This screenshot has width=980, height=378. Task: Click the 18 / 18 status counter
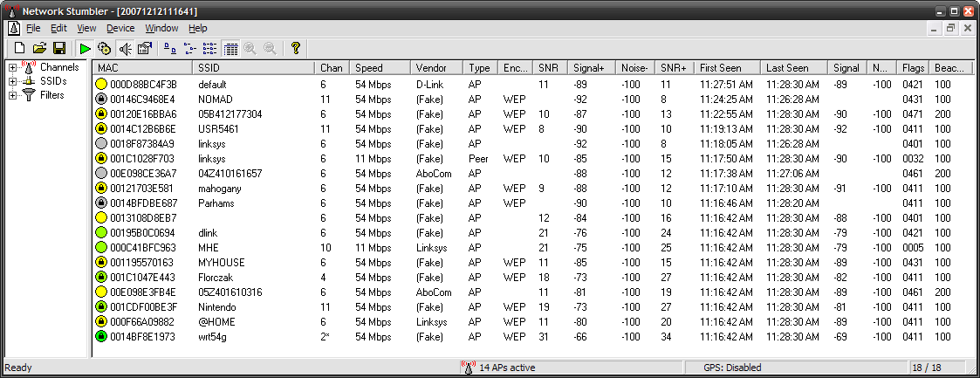929,368
